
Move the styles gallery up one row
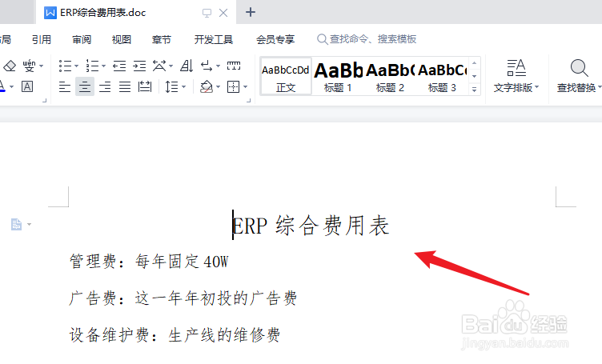pos(475,63)
